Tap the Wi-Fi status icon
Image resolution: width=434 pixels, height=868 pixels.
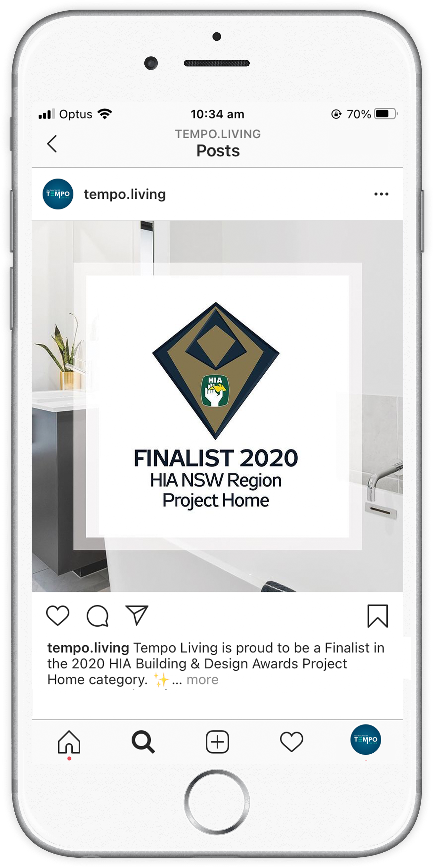[x=105, y=114]
